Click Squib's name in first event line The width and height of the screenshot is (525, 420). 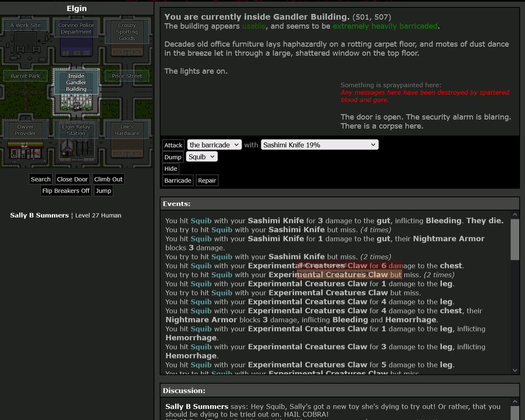click(x=201, y=221)
